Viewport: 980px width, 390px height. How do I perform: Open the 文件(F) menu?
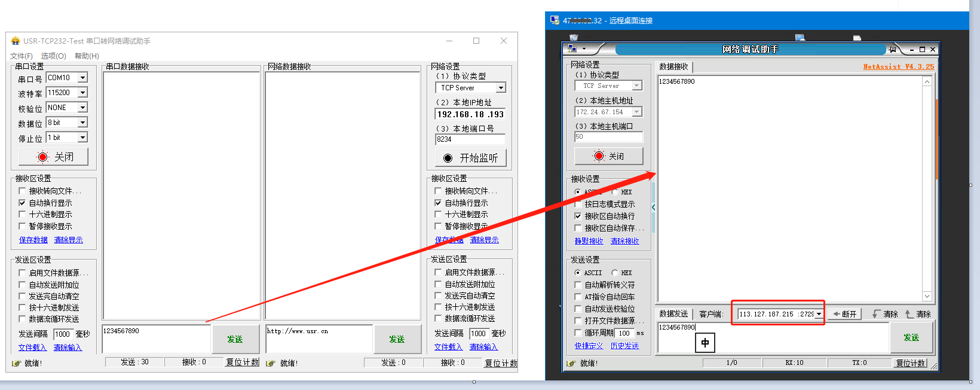(22, 56)
